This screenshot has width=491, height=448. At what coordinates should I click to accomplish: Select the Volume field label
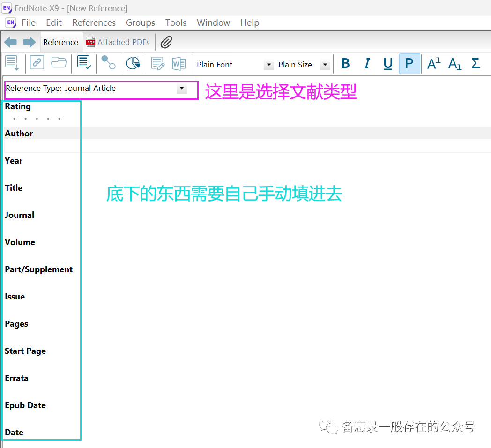[20, 242]
